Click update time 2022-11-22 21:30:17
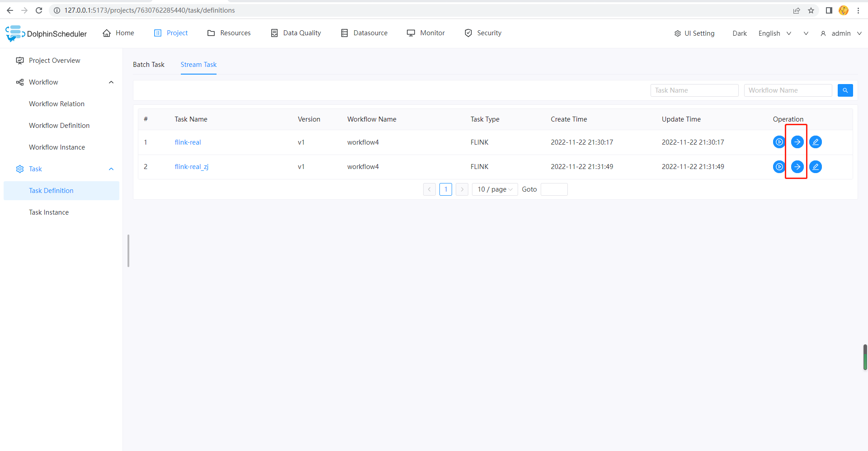Image resolution: width=868 pixels, height=451 pixels. click(693, 142)
